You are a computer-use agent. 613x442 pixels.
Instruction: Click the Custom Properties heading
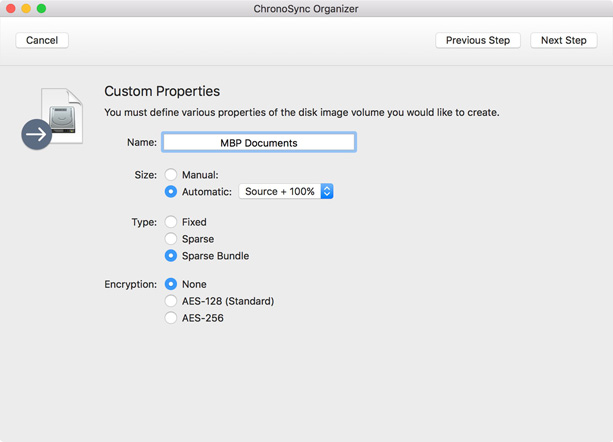click(162, 91)
